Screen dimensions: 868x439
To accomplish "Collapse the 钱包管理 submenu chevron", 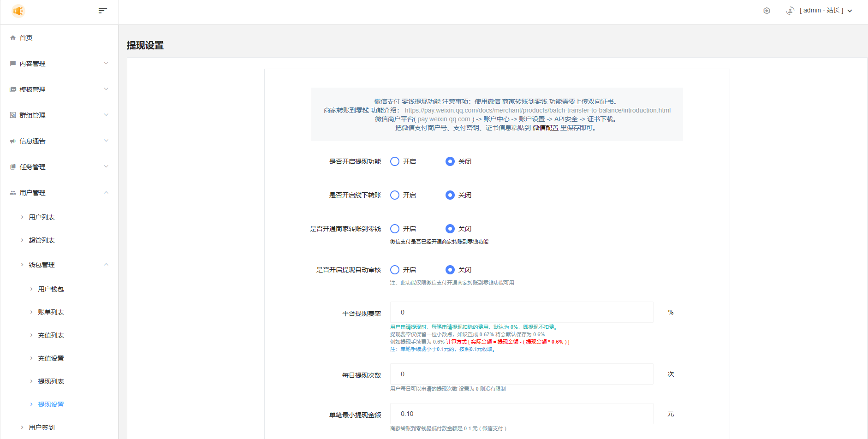I will tap(106, 264).
